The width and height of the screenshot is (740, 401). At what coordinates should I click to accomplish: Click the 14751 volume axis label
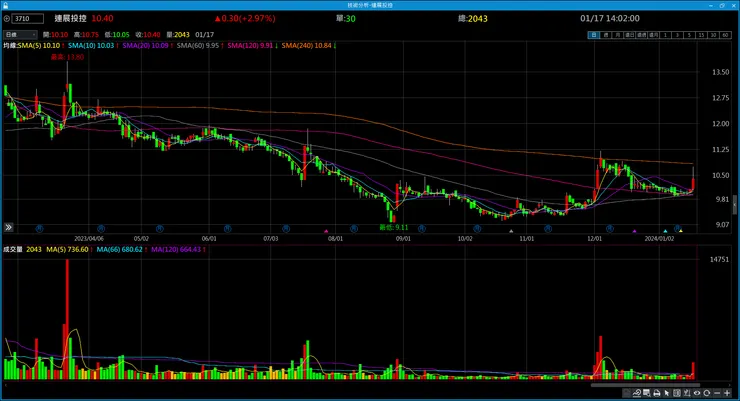tap(719, 259)
